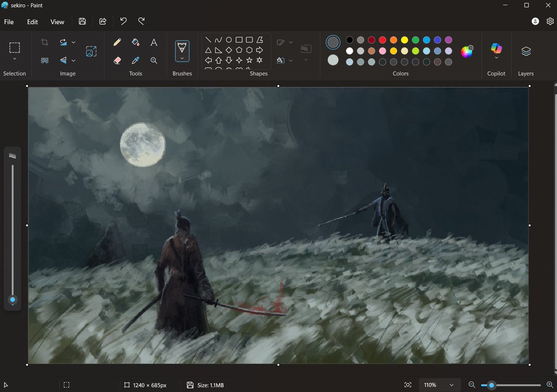Pick the Rectangle shape
The width and height of the screenshot is (557, 392).
click(x=239, y=40)
